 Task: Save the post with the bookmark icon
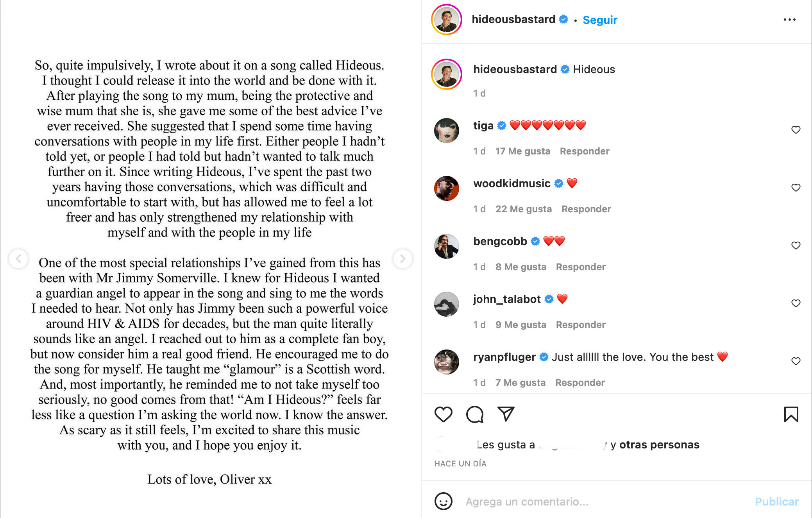(791, 414)
